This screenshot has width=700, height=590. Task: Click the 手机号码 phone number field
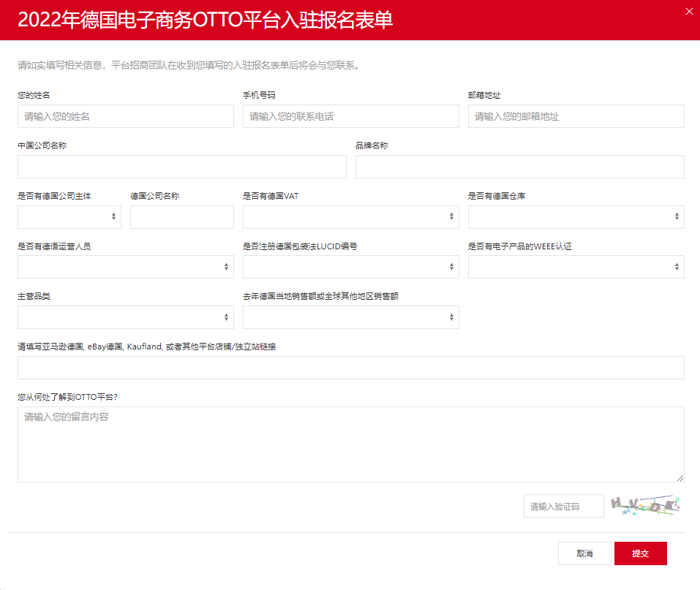tap(350, 116)
